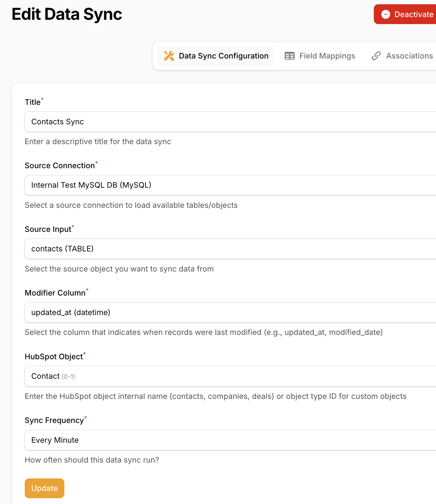Edit the Title field containing Contacts Sync
436x504 pixels.
point(230,122)
